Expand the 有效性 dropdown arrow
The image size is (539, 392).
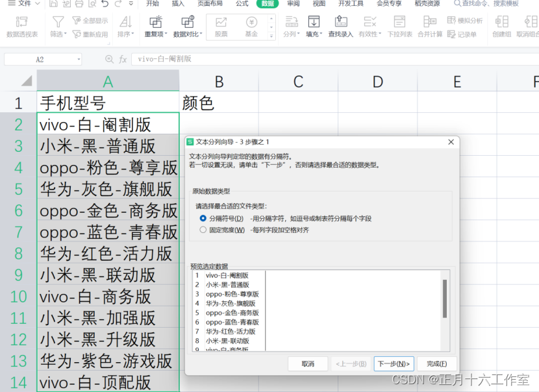[x=380, y=34]
